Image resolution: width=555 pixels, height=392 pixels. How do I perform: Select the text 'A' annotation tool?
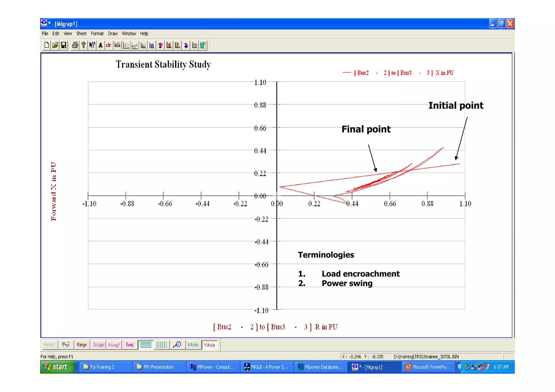[x=101, y=45]
